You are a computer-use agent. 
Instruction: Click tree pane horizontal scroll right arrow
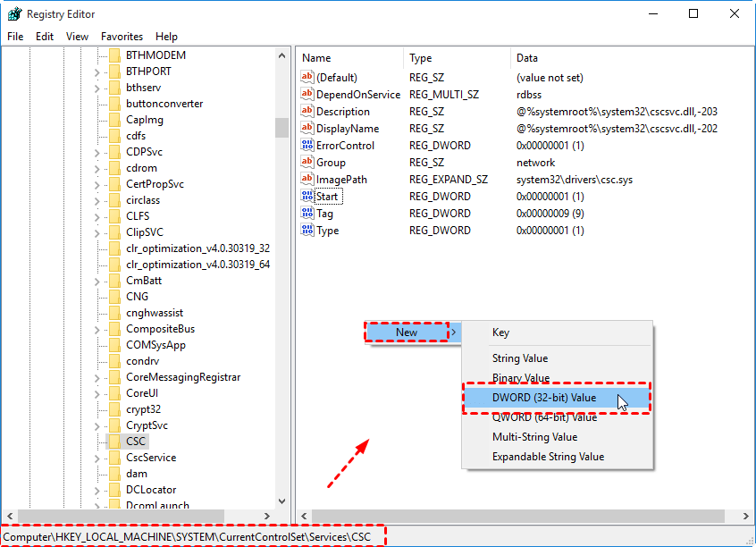pos(266,516)
